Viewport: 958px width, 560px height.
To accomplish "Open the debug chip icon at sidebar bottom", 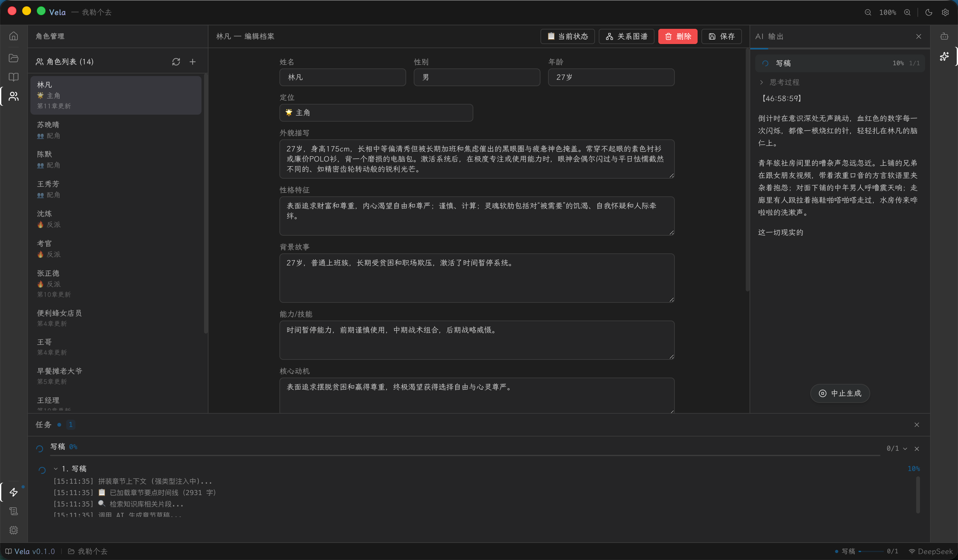I will (13, 530).
